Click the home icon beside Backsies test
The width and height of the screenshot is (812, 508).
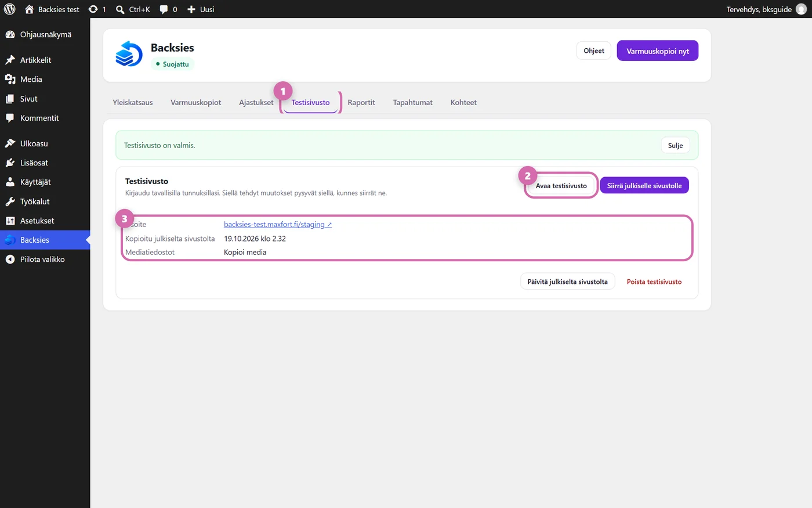click(29, 9)
